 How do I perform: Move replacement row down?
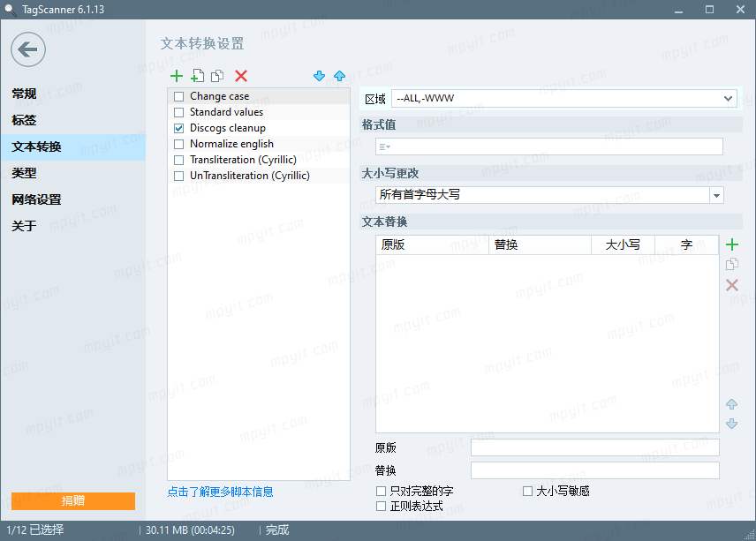(x=732, y=424)
